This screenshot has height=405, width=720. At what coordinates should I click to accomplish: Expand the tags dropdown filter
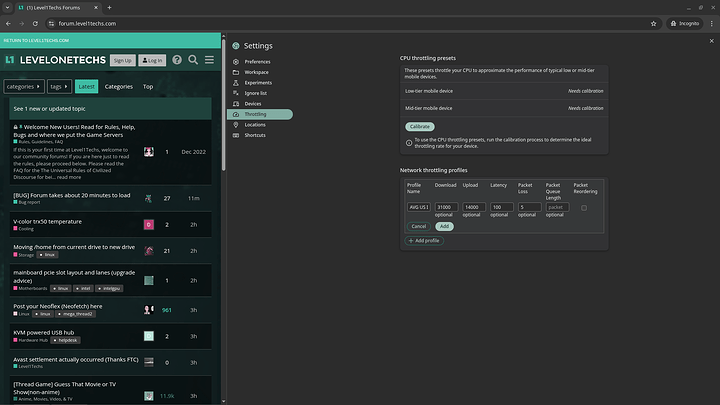60,87
